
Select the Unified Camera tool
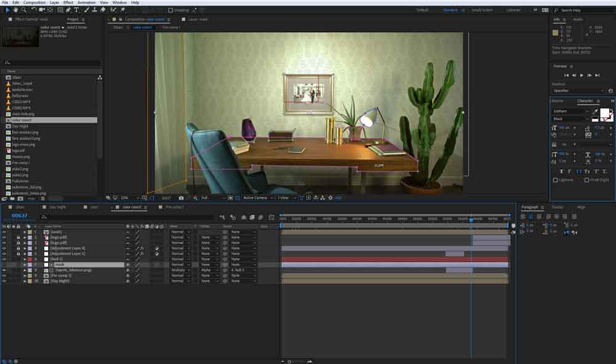tap(42, 10)
